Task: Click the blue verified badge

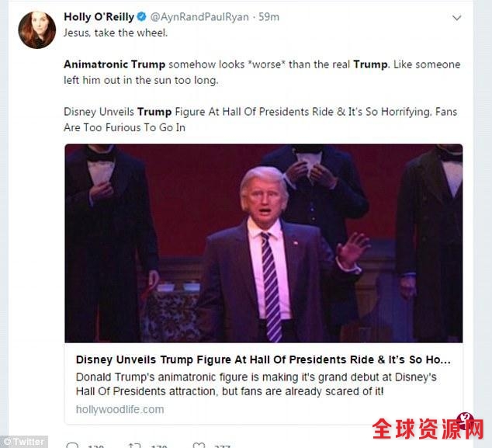Action: pos(142,16)
